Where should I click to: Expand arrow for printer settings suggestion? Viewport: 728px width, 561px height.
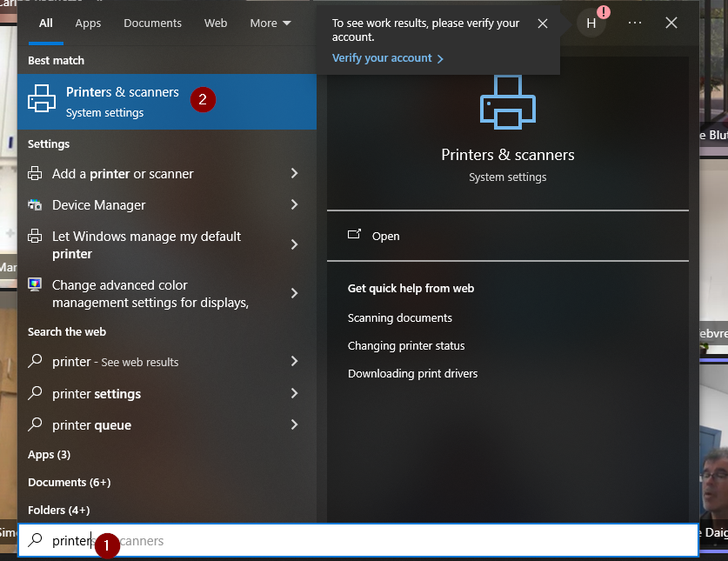pyautogui.click(x=294, y=393)
